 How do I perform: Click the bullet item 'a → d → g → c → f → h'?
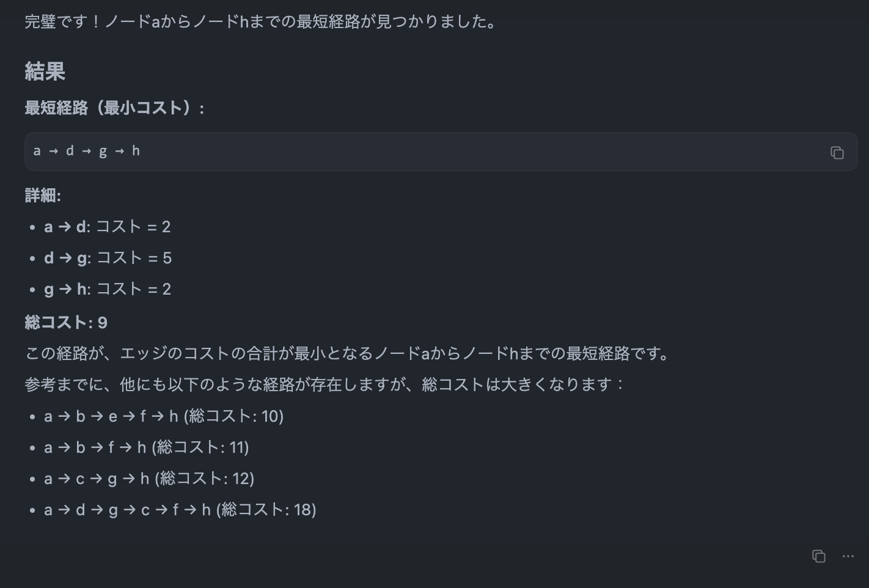180,509
